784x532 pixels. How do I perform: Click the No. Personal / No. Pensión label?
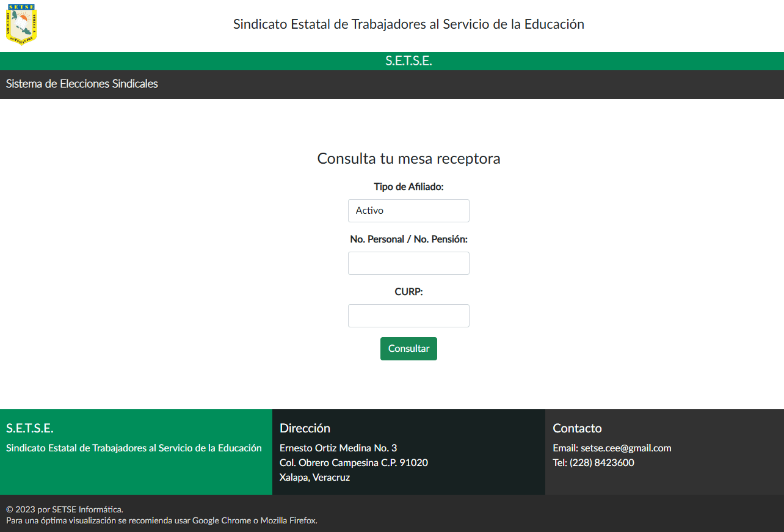[x=408, y=239]
